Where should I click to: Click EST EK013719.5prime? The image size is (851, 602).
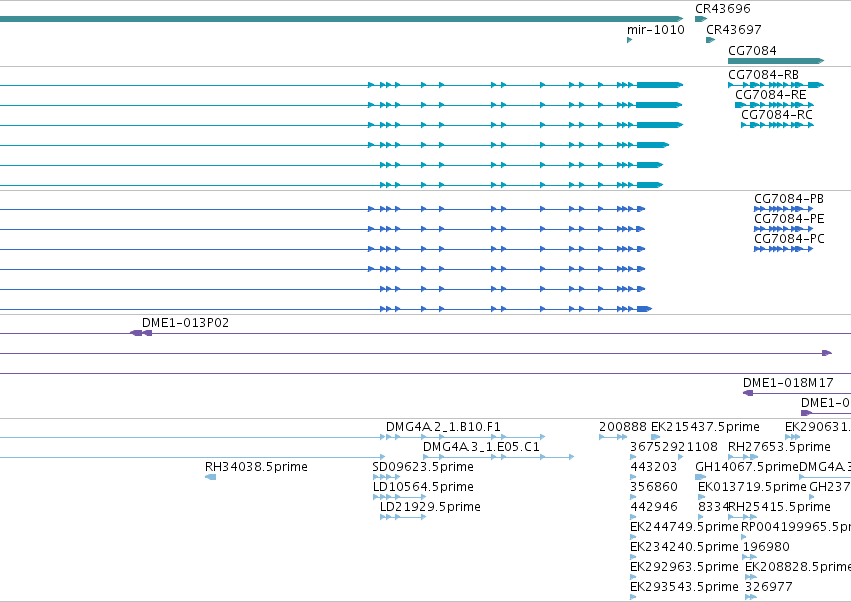pyautogui.click(x=701, y=497)
